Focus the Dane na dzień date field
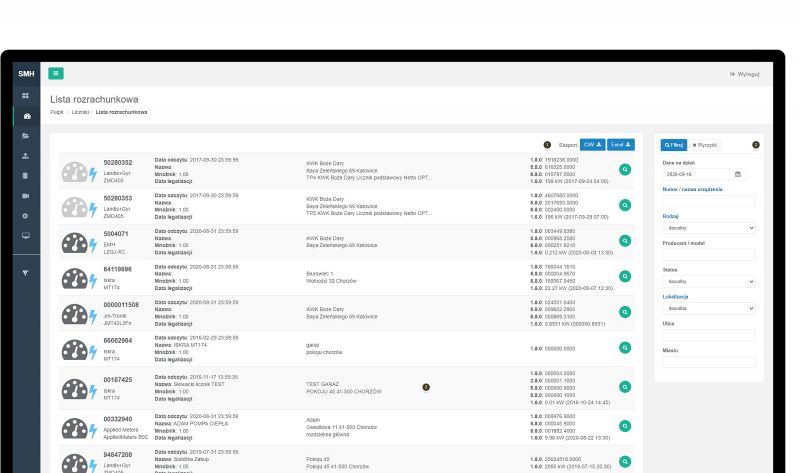 (696, 175)
